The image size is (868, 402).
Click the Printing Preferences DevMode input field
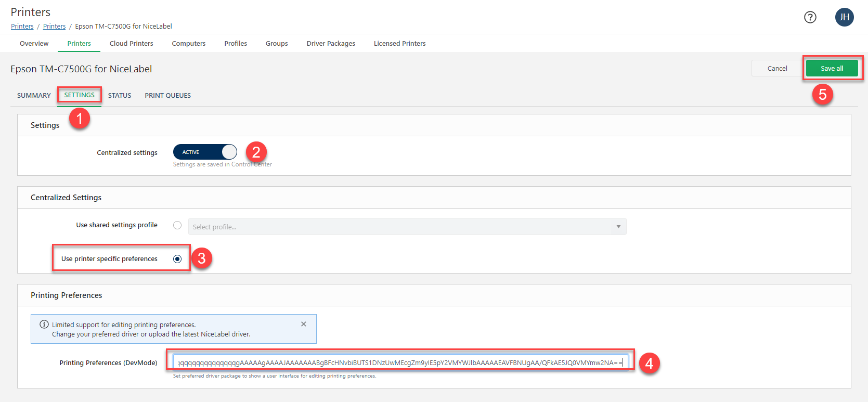[399, 362]
